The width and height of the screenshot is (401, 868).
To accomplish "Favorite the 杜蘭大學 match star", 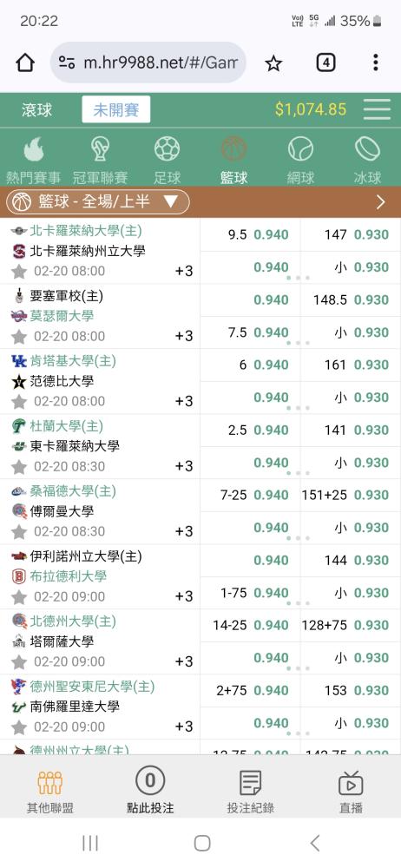I will 19,467.
